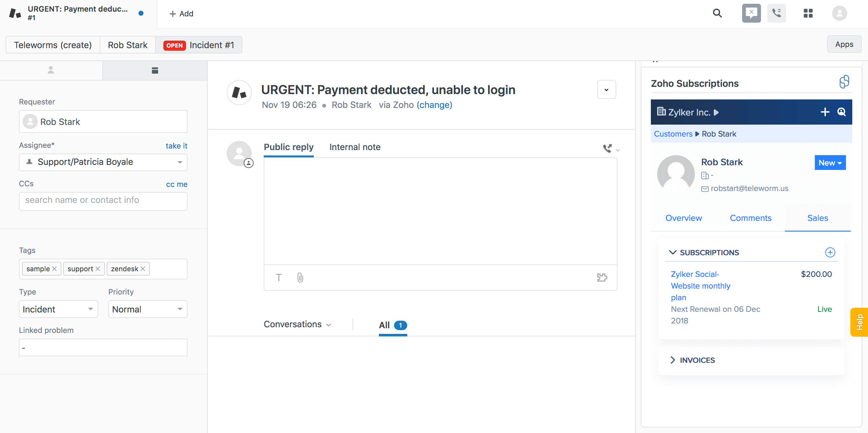Click the Rob Stark requester field

(x=103, y=121)
